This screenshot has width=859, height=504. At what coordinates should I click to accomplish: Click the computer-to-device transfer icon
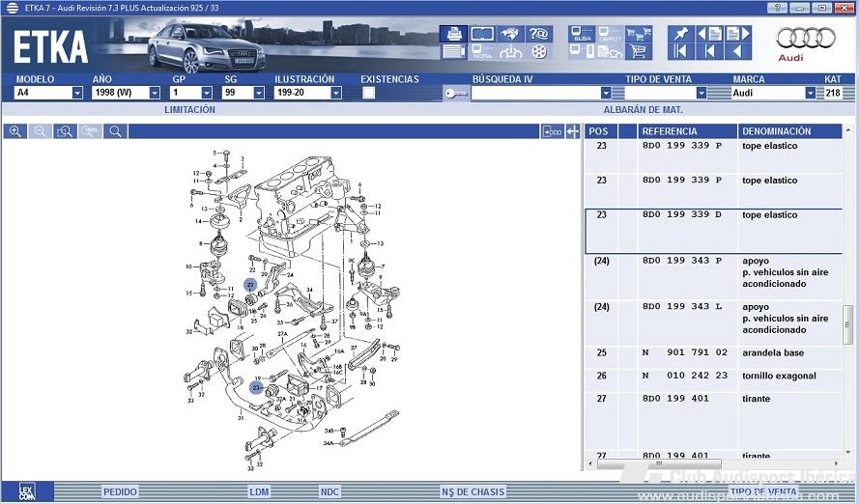coord(582,52)
